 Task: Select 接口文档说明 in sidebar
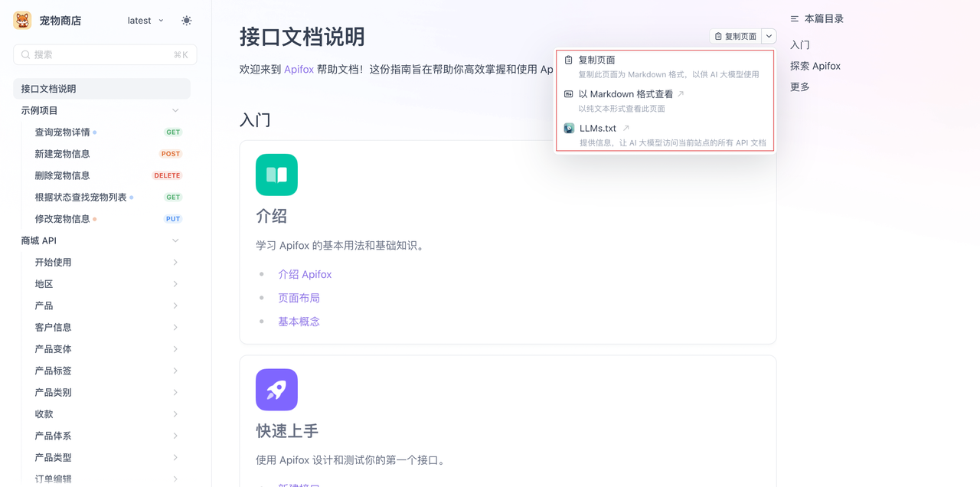coord(102,89)
